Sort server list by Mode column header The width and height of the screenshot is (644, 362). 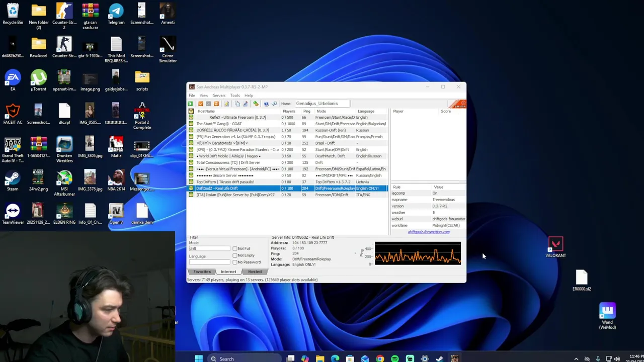pos(335,111)
